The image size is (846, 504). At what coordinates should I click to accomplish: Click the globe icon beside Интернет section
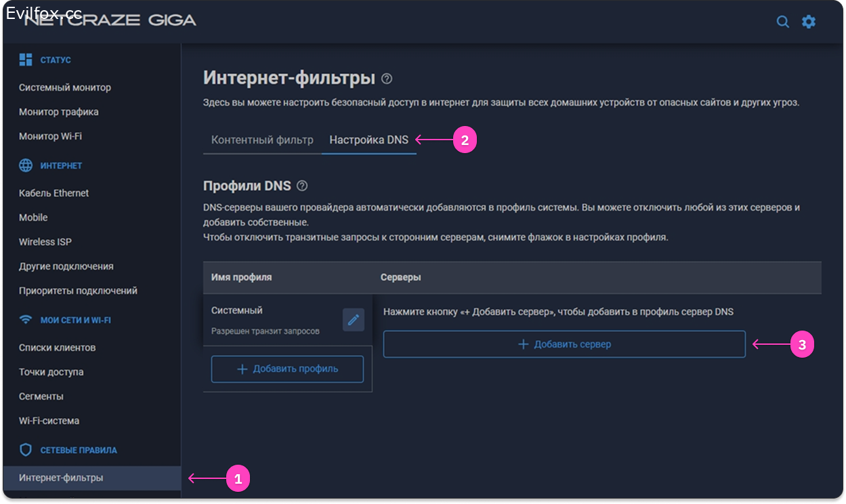coord(26,165)
